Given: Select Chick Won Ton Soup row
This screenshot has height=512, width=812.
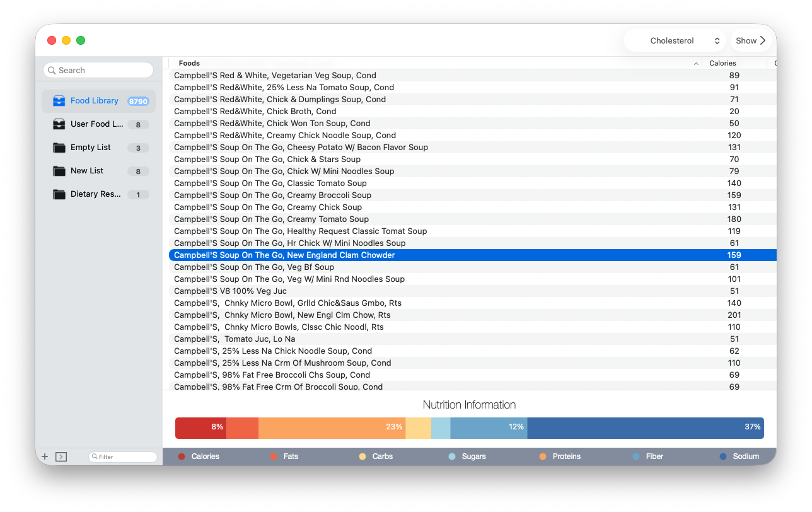Looking at the screenshot, I should (473, 124).
